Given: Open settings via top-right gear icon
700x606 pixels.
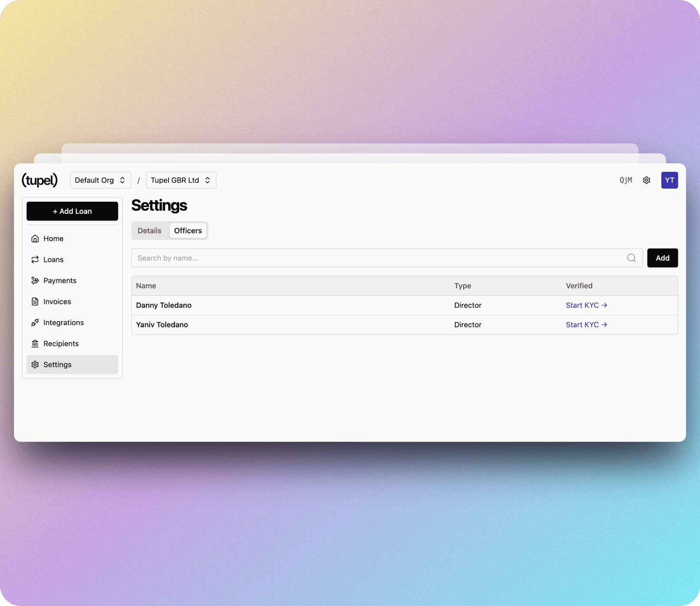Looking at the screenshot, I should [646, 180].
